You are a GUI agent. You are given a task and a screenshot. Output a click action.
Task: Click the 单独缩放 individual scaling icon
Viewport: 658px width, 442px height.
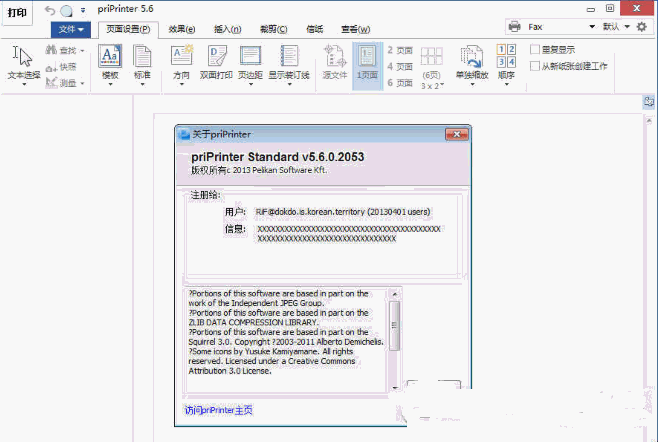click(x=472, y=57)
